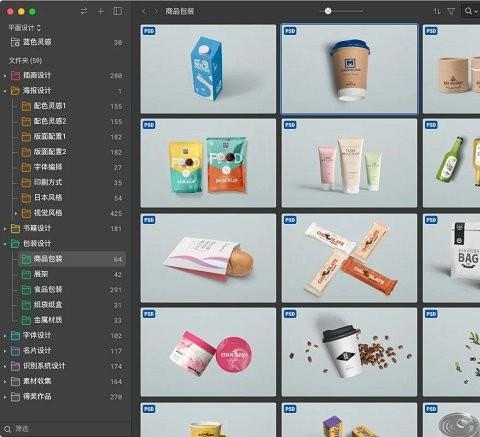Screen dimensions: 480x437
Task: Click the 素材收集 folder icon
Action: [15, 381]
